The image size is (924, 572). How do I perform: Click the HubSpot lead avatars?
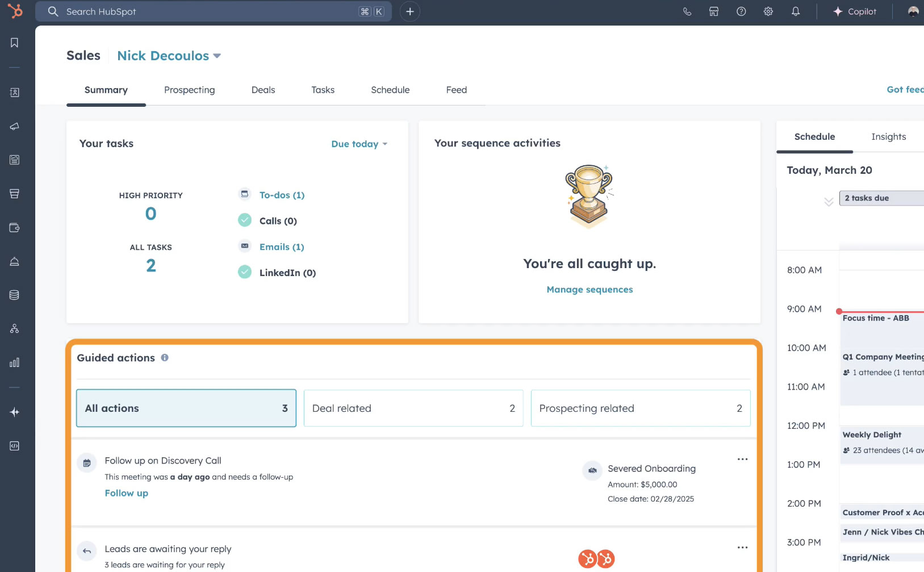click(596, 559)
